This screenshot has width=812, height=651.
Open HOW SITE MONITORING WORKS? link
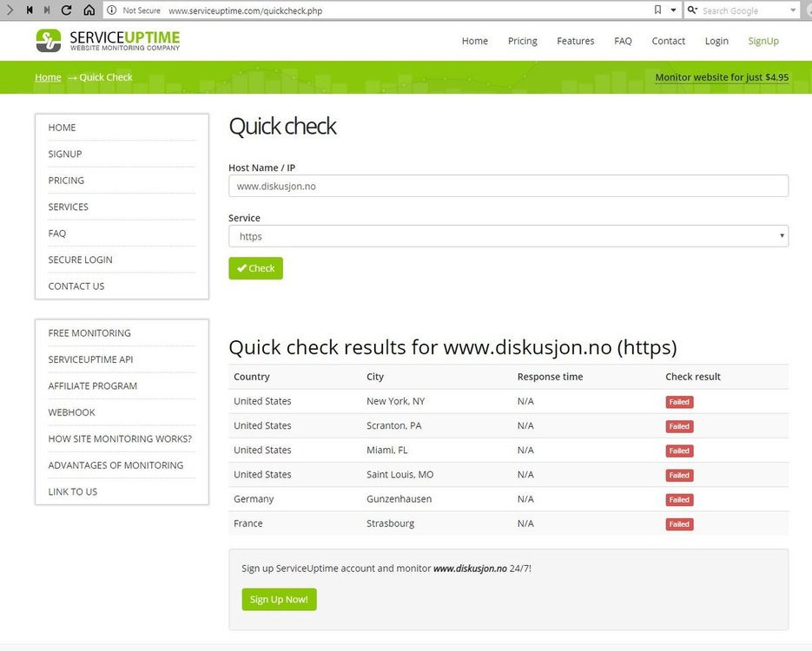click(120, 438)
